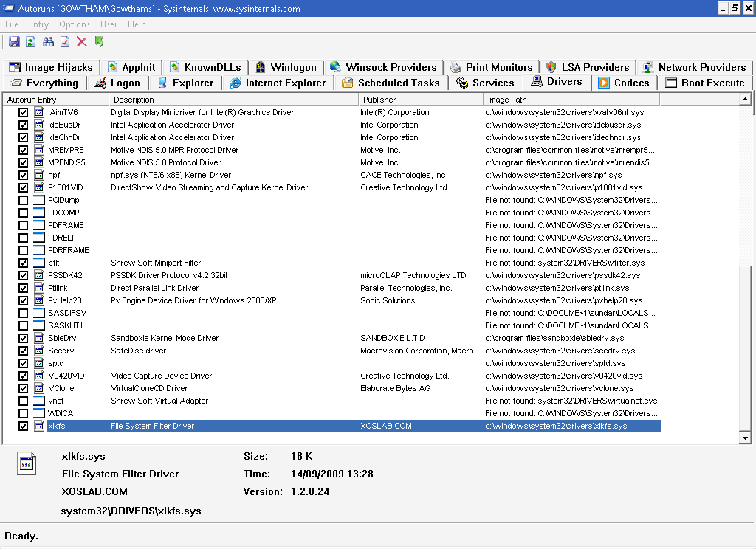Click the Refresh toolbar icon
This screenshot has height=549, width=756.
point(31,42)
